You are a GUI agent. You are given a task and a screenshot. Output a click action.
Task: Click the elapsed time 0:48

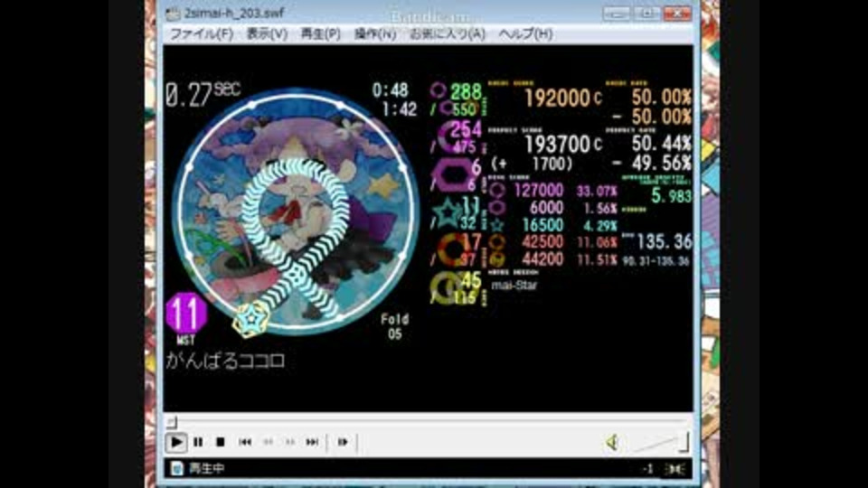[x=391, y=90]
